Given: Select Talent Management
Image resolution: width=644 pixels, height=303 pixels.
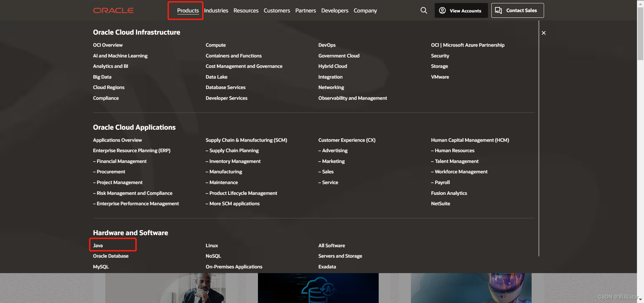Looking at the screenshot, I should pyautogui.click(x=455, y=161).
